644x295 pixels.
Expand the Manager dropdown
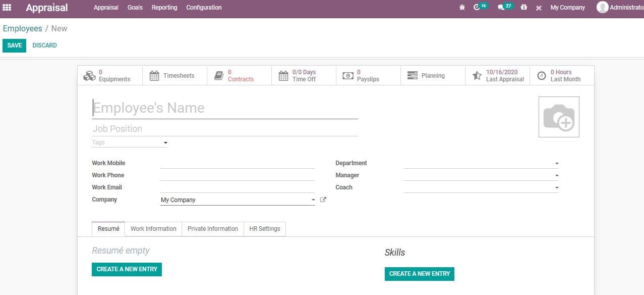coord(557,176)
